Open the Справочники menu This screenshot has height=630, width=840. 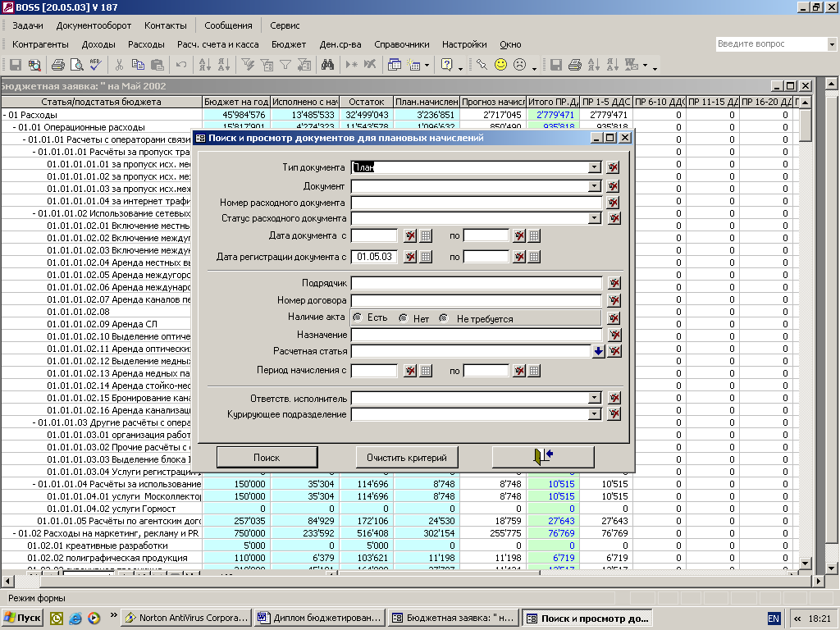[x=401, y=44]
